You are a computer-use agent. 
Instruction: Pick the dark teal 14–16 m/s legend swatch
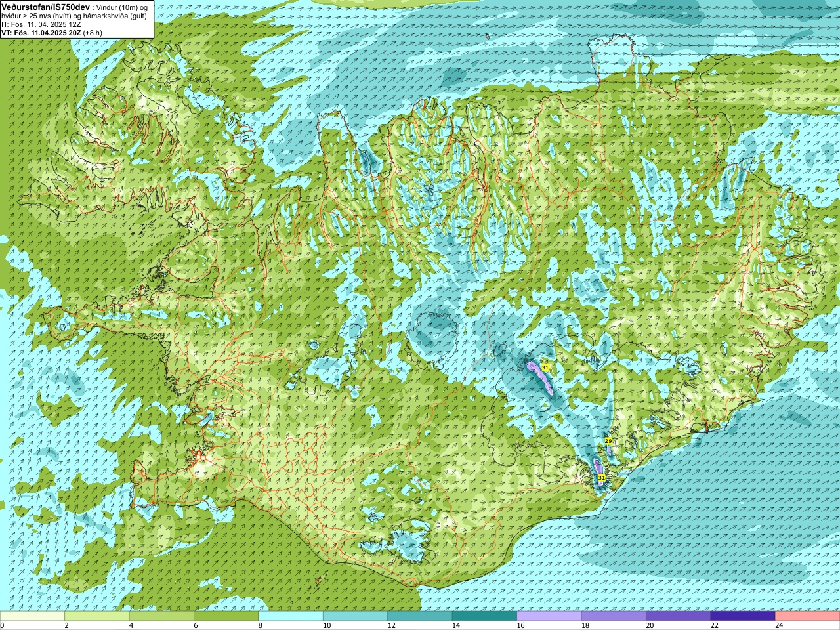(x=485, y=616)
